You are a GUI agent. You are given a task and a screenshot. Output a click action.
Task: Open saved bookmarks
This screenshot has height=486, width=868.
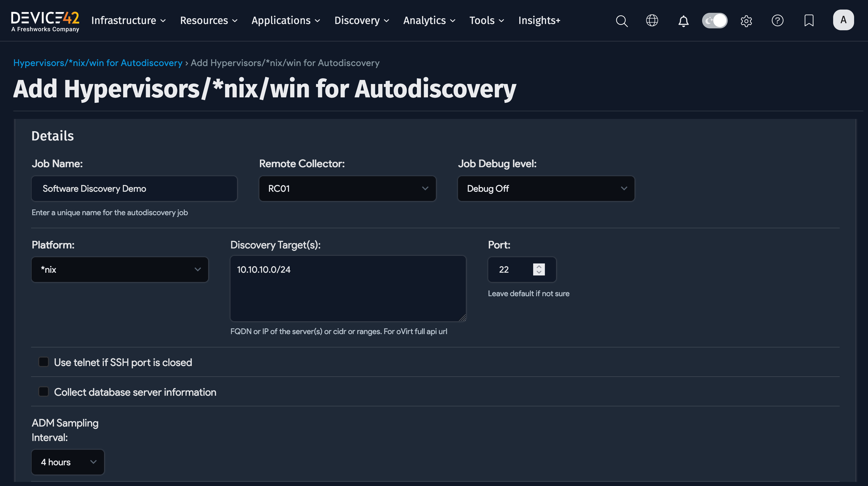coord(809,20)
